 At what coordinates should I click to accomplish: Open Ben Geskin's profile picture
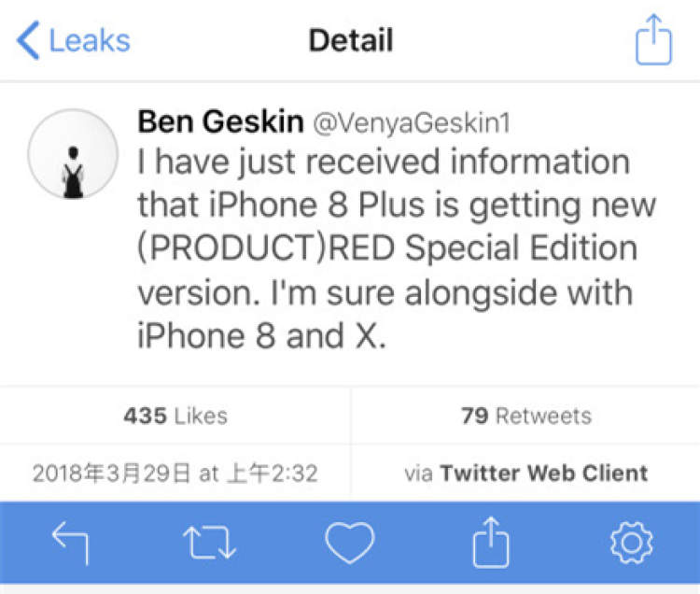(x=73, y=153)
